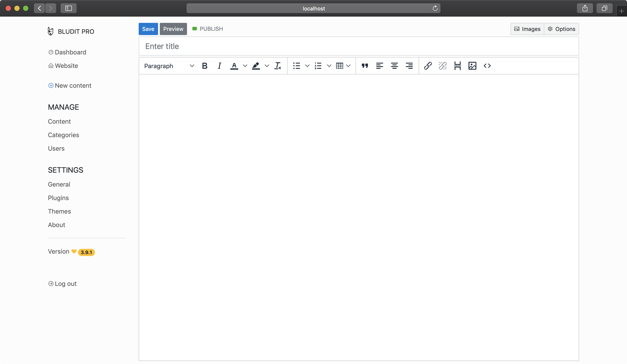
Task: Open Plugins in the settings sidebar
Action: [x=58, y=198]
